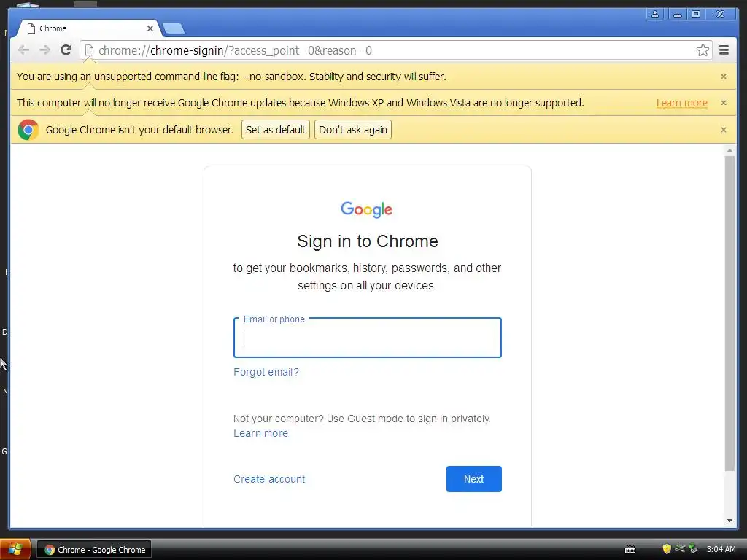747x560 pixels.
Task: Select the Chrome sign-in tab
Action: point(88,28)
